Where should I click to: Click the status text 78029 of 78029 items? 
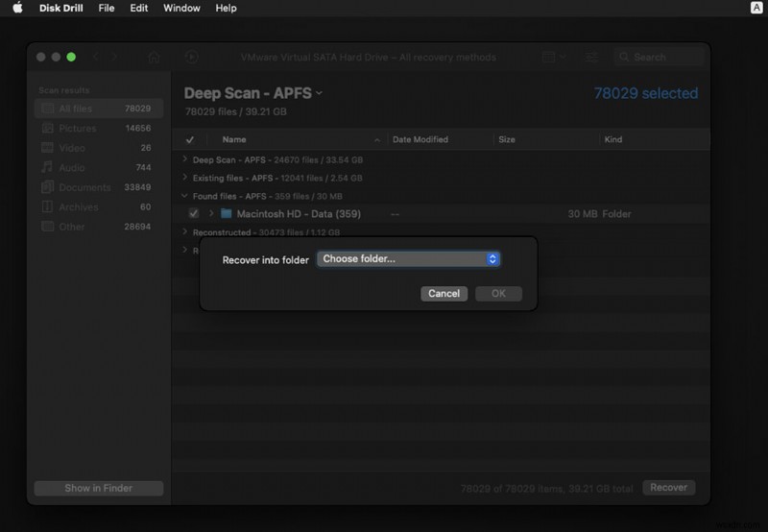pos(546,489)
